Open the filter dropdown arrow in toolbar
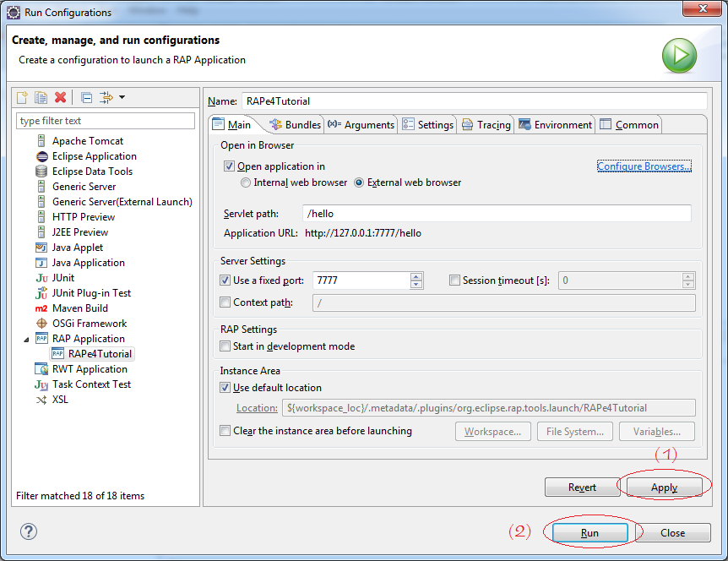Image resolution: width=728 pixels, height=561 pixels. tap(122, 97)
